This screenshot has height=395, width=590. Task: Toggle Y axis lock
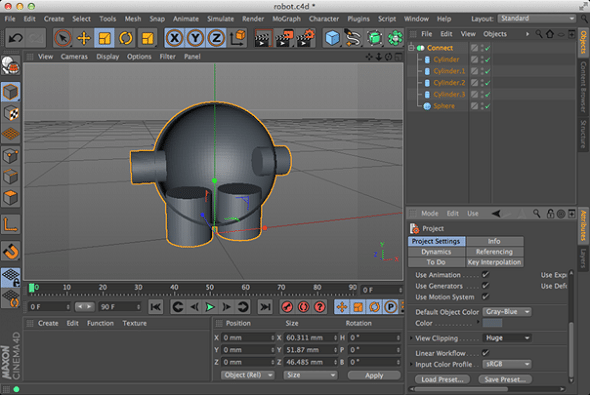click(195, 38)
